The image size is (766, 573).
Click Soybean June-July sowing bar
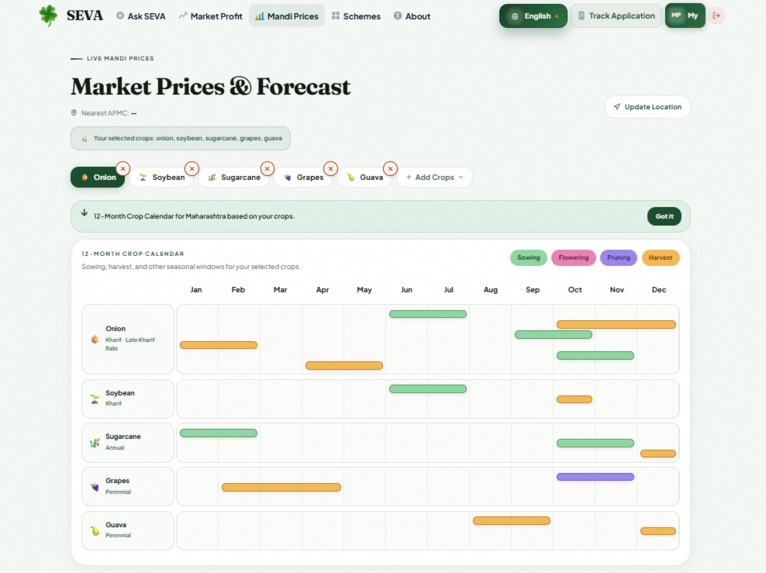(428, 389)
